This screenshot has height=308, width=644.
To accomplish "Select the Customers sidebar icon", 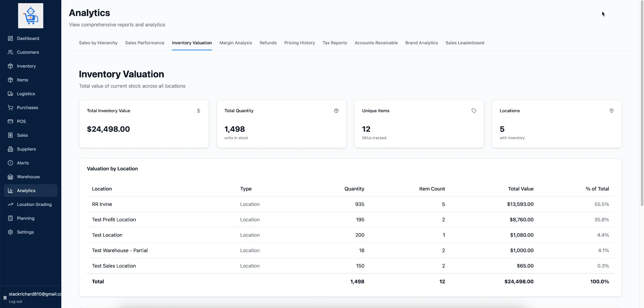I will [10, 52].
